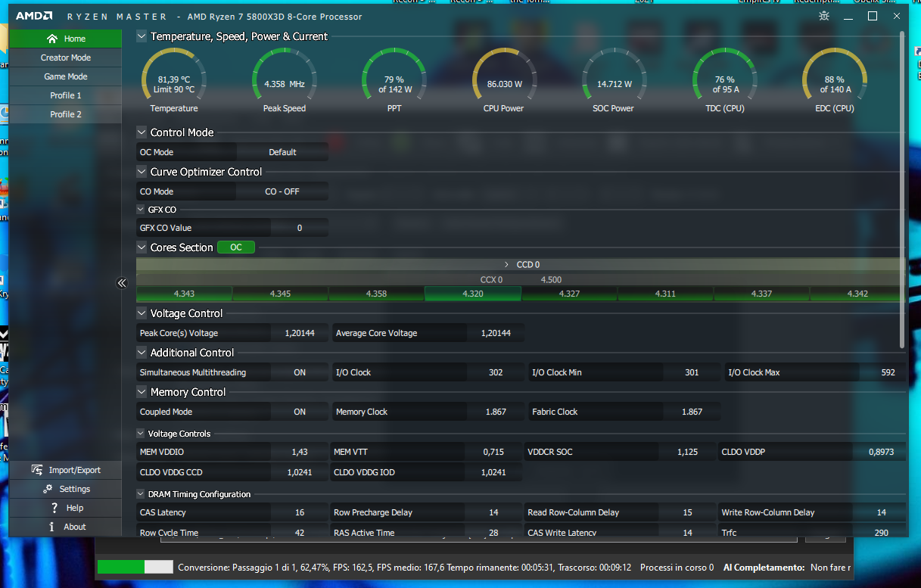Collapse Curve Optimizer Control section

tap(142, 172)
